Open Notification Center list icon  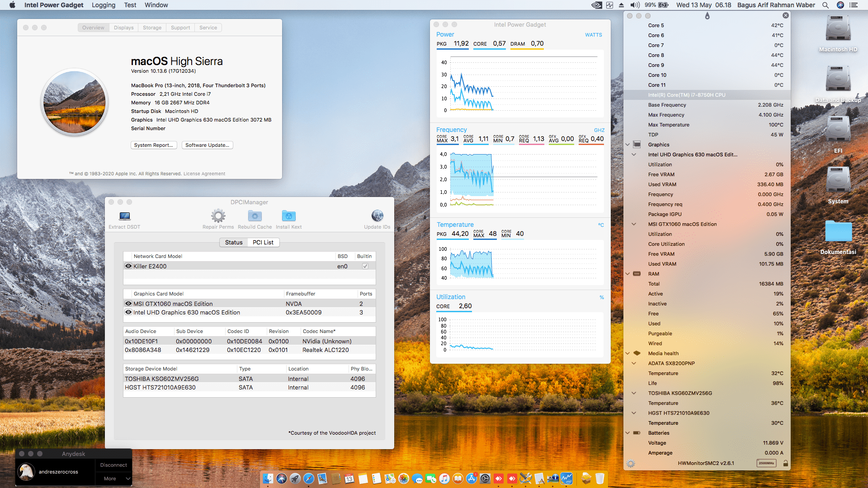(x=854, y=5)
